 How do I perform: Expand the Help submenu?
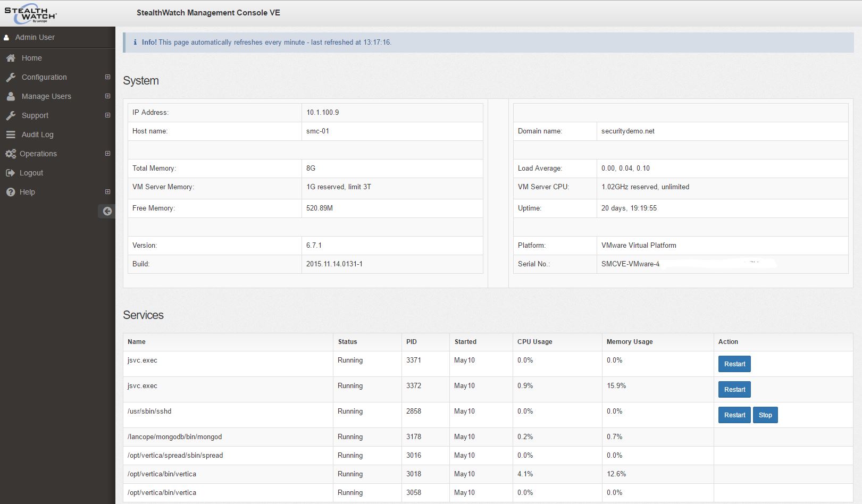coord(107,192)
